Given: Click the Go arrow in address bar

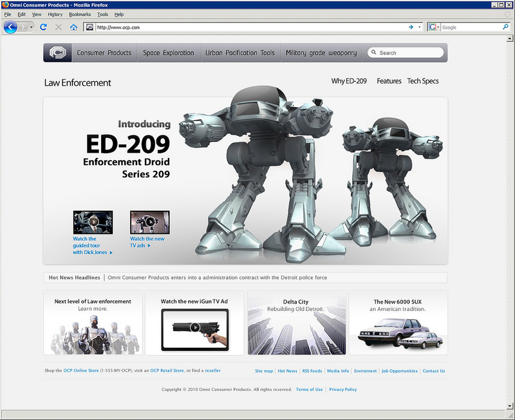Looking at the screenshot, I should pyautogui.click(x=411, y=27).
